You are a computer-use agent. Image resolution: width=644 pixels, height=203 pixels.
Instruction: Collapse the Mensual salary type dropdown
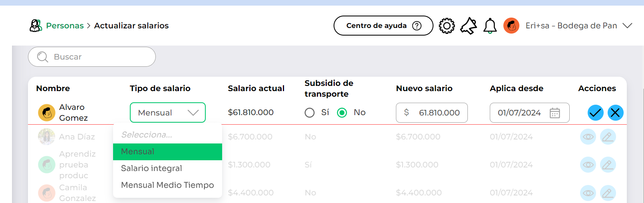tap(168, 113)
